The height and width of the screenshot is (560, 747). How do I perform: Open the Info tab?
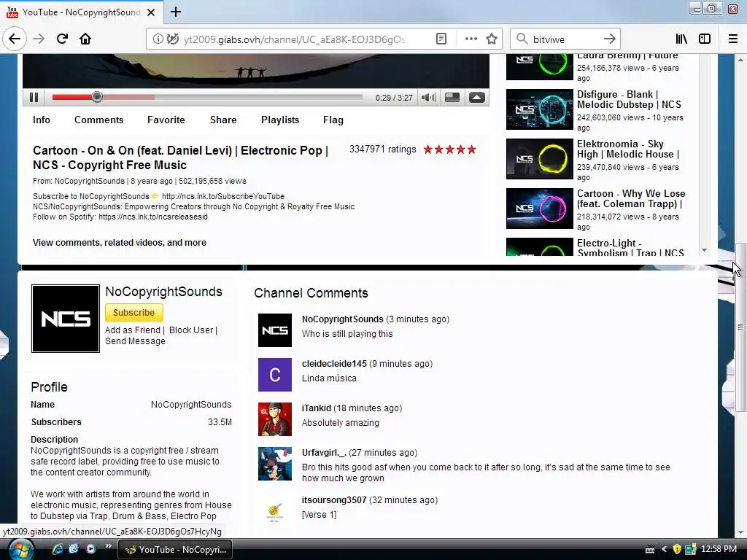coord(42,120)
